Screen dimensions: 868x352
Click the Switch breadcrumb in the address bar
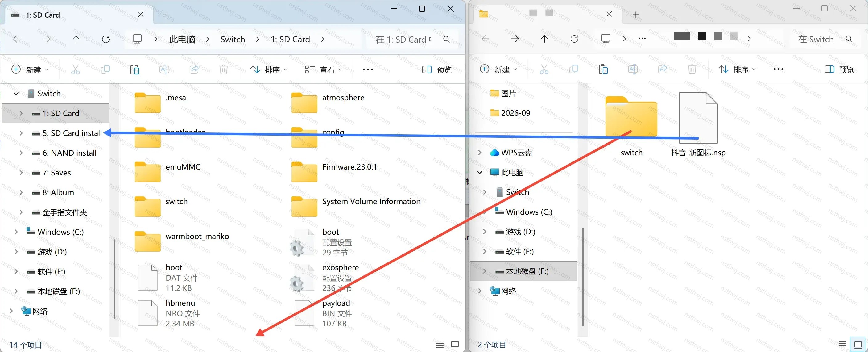pyautogui.click(x=233, y=39)
